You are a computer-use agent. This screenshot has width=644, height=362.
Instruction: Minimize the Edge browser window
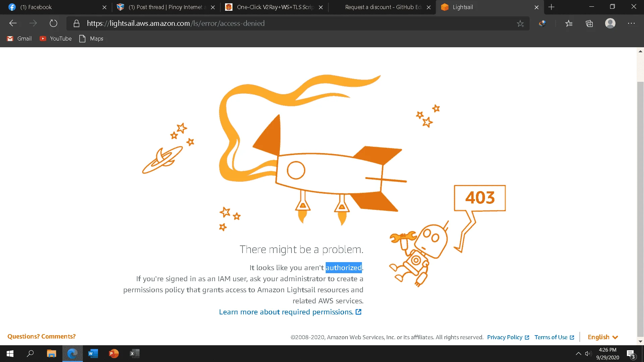coord(592,7)
